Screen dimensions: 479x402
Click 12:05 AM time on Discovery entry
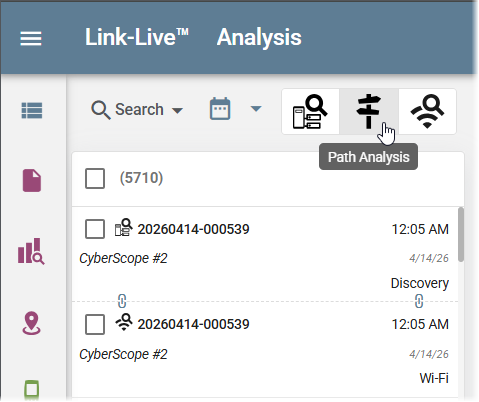pos(420,229)
